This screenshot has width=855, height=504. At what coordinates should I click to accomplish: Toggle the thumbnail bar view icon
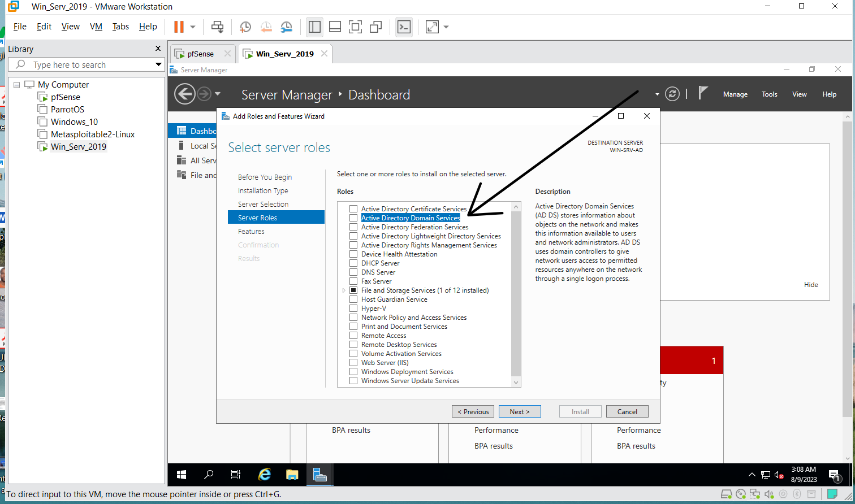click(x=335, y=27)
